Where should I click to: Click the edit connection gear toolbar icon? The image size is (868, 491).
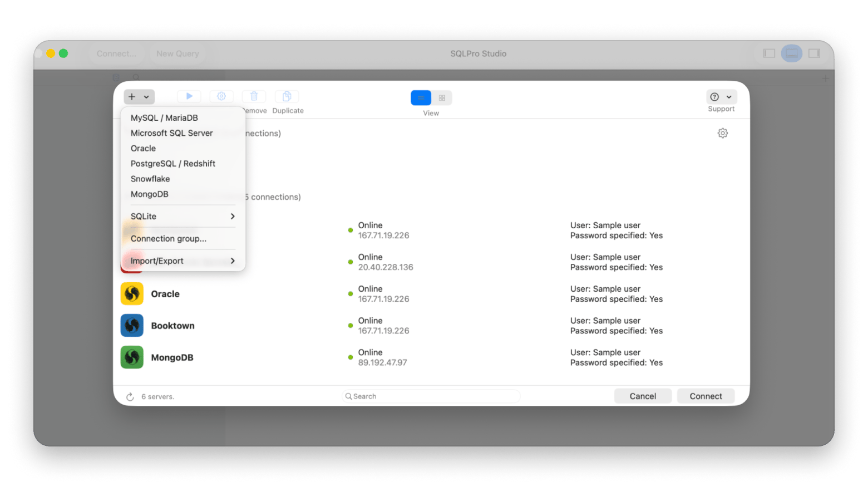(x=221, y=96)
